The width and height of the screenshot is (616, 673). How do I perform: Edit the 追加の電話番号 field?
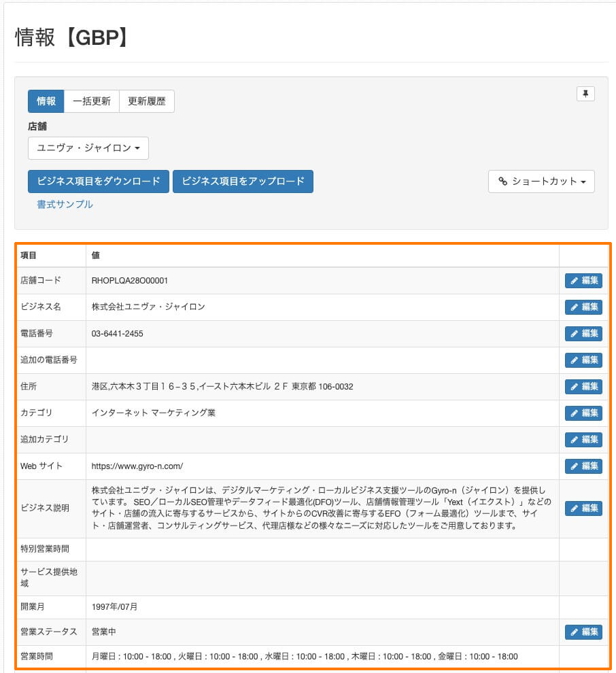point(583,360)
